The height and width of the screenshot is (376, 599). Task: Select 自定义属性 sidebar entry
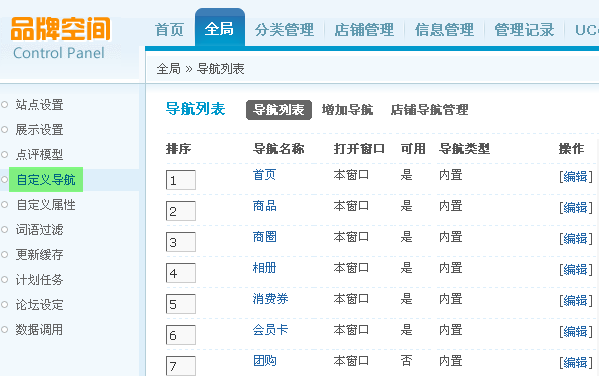point(46,205)
